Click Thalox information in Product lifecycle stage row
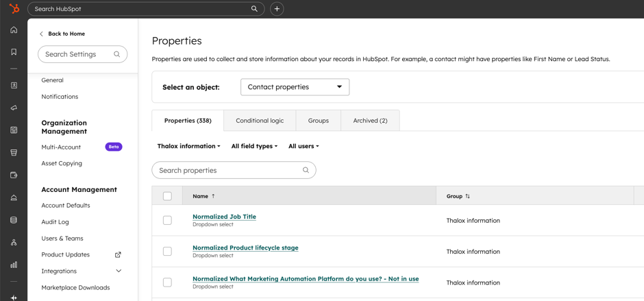644x301 pixels. click(473, 251)
